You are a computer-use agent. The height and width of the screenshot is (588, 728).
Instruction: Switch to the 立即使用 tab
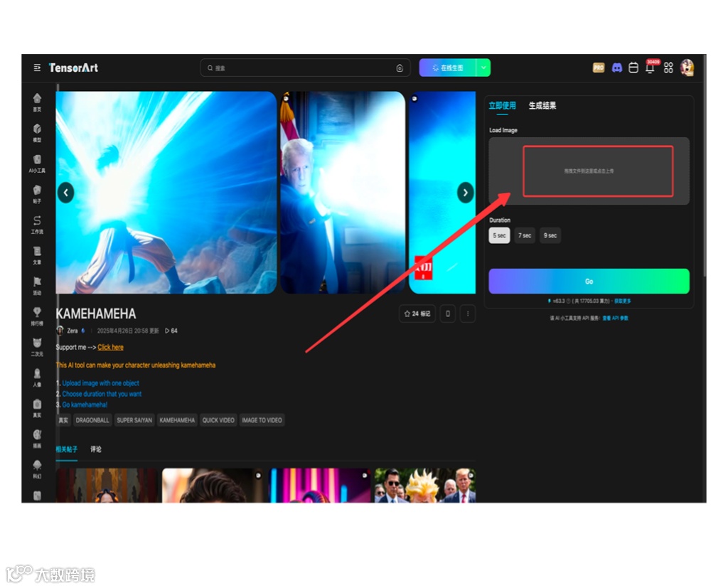coord(502,105)
